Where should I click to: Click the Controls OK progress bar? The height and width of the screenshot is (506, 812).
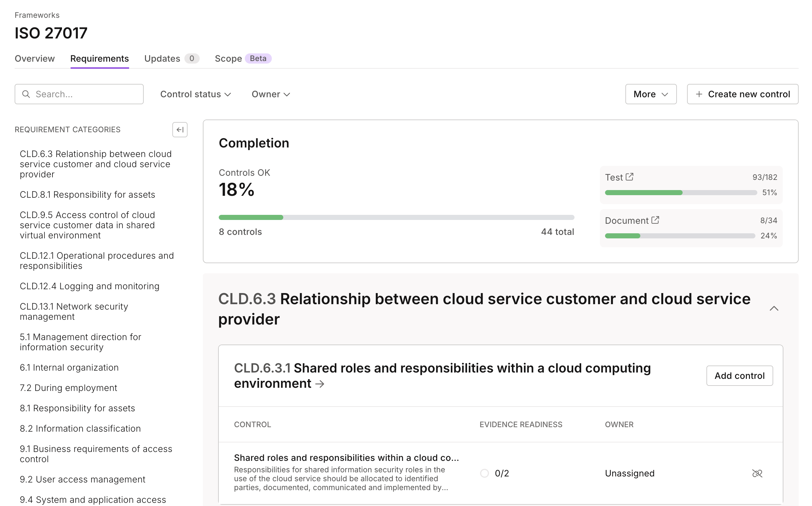(x=396, y=217)
